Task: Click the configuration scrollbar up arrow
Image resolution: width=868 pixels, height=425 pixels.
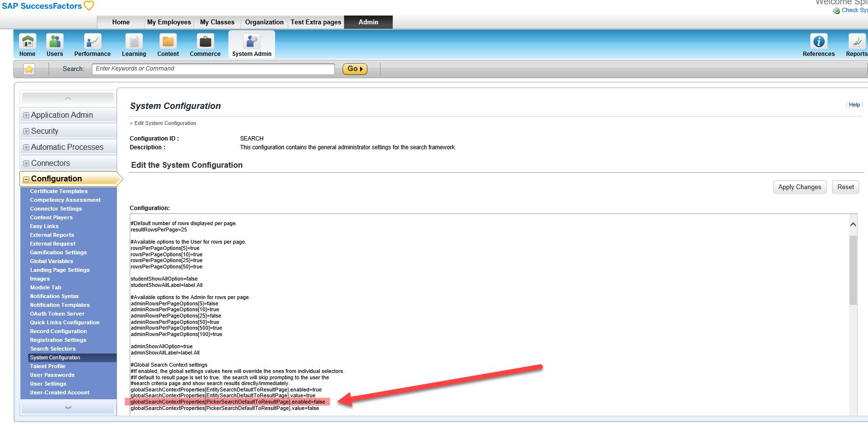Action: [x=853, y=225]
